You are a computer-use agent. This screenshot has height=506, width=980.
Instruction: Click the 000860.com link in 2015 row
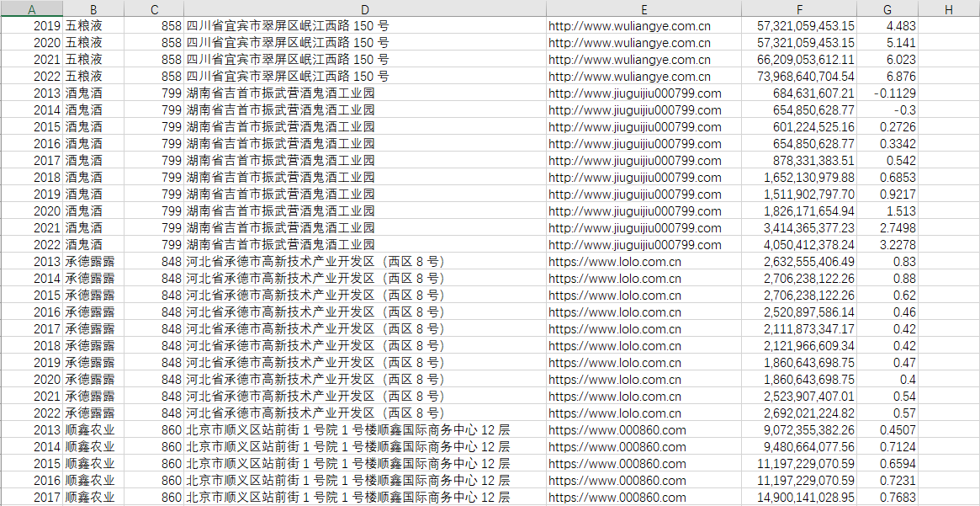(x=617, y=464)
